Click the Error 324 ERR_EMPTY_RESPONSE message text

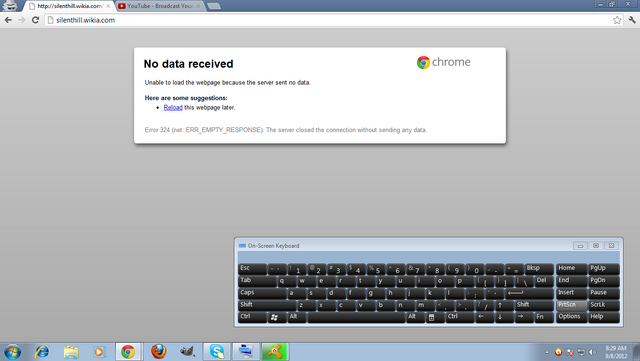[286, 130]
